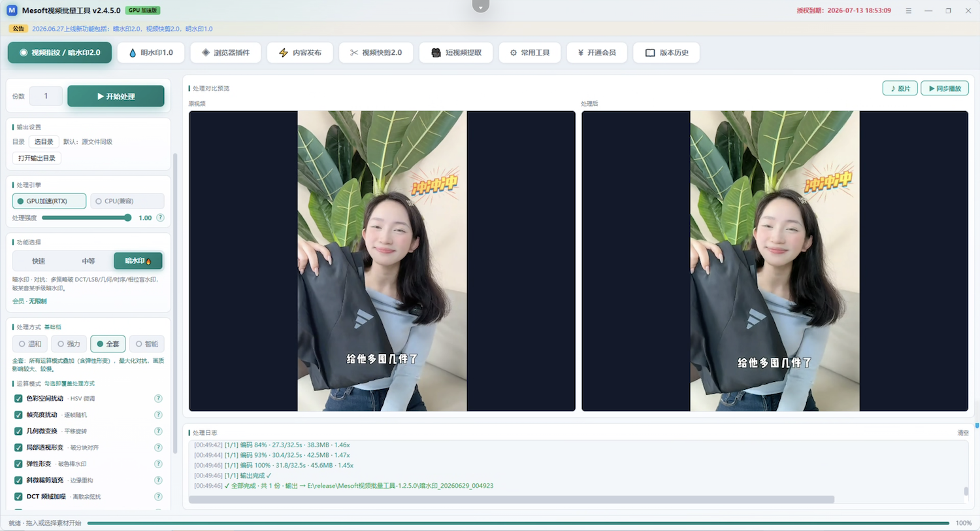Viewport: 980px width, 531px height.
Task: Uncheck 弹性形变 checkbox
Action: pyautogui.click(x=18, y=464)
